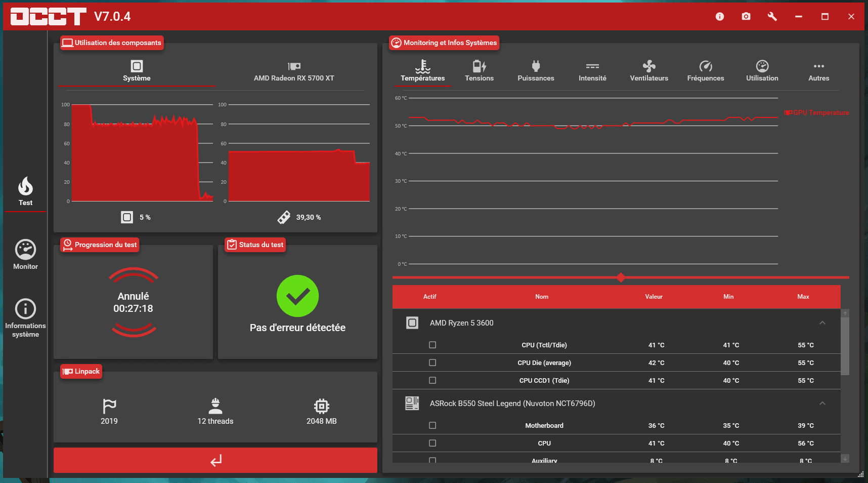Click the red return arrow button
This screenshot has width=868, height=483.
click(x=215, y=460)
